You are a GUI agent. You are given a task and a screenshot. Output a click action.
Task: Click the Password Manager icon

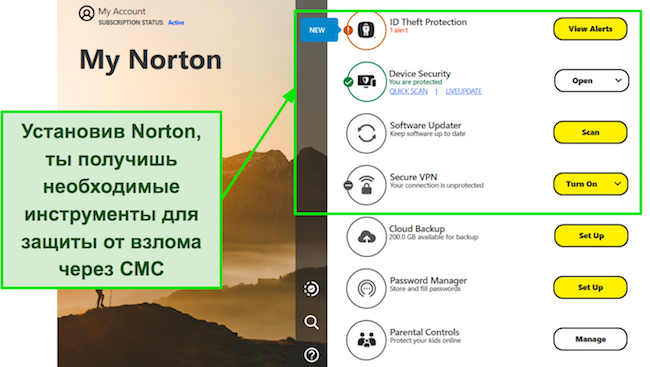click(366, 288)
